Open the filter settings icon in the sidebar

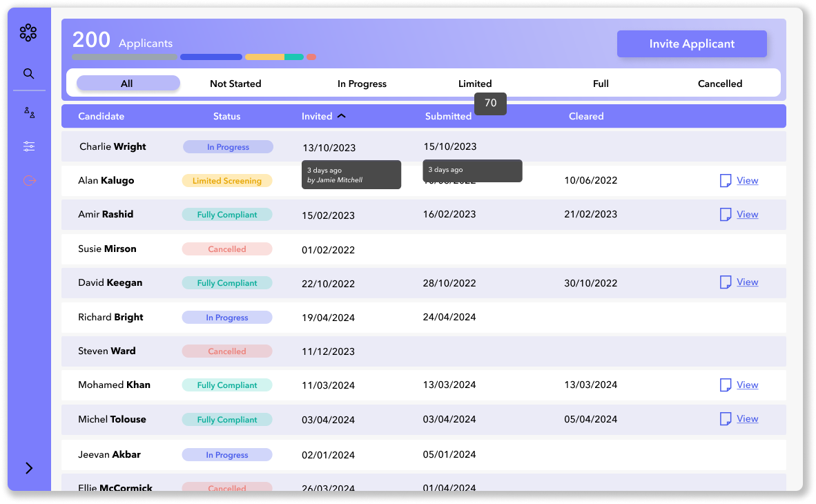pyautogui.click(x=29, y=146)
